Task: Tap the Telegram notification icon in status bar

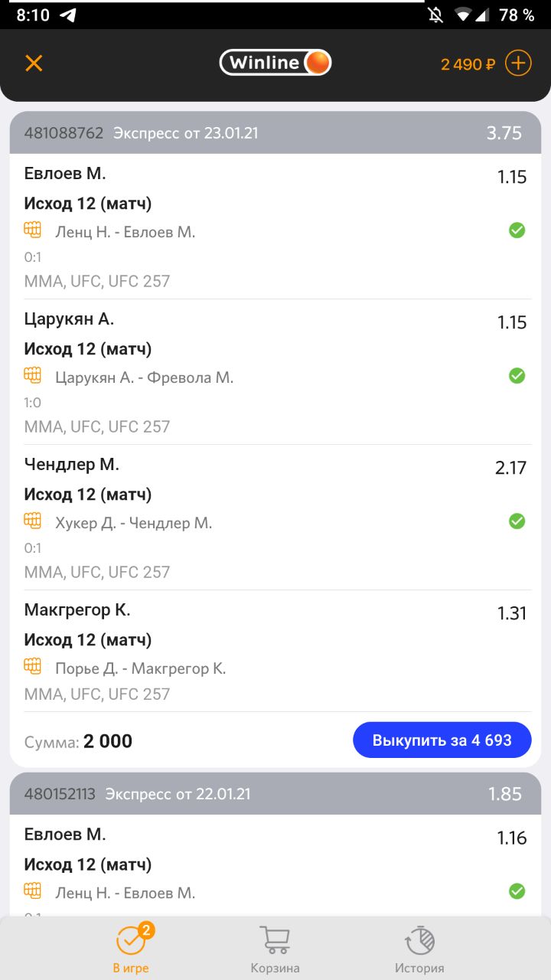Action: [68, 15]
